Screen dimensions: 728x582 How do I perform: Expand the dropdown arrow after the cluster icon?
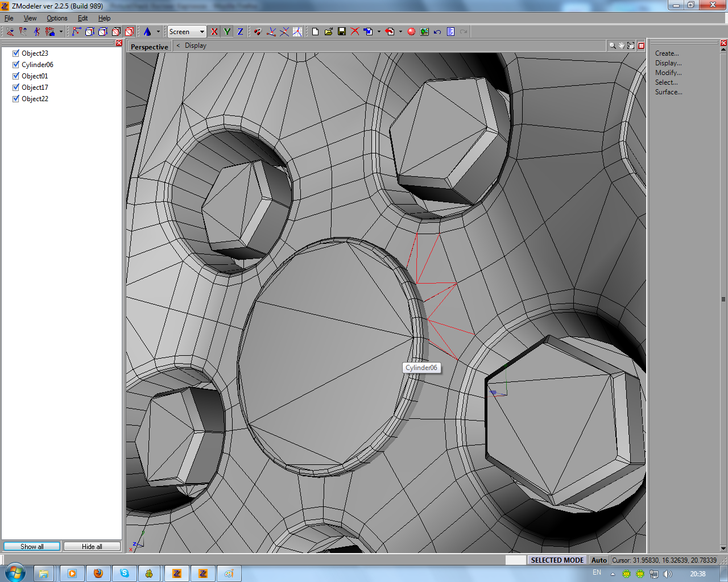pos(61,32)
